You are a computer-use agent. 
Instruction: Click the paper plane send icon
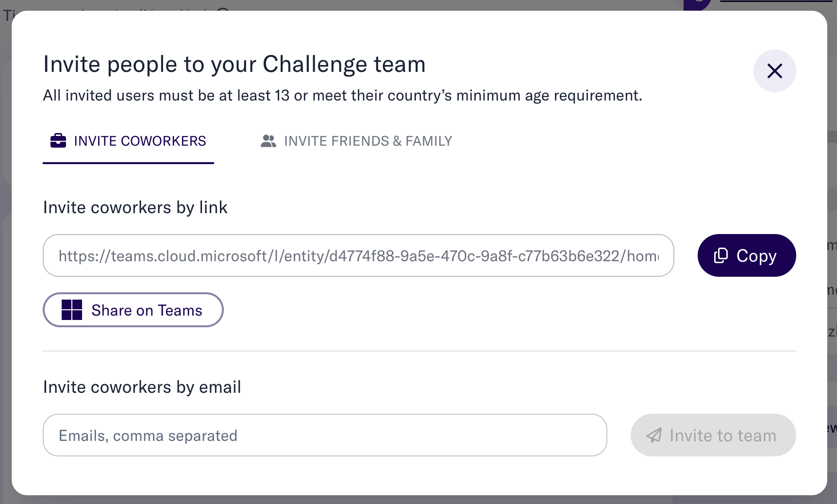click(654, 435)
